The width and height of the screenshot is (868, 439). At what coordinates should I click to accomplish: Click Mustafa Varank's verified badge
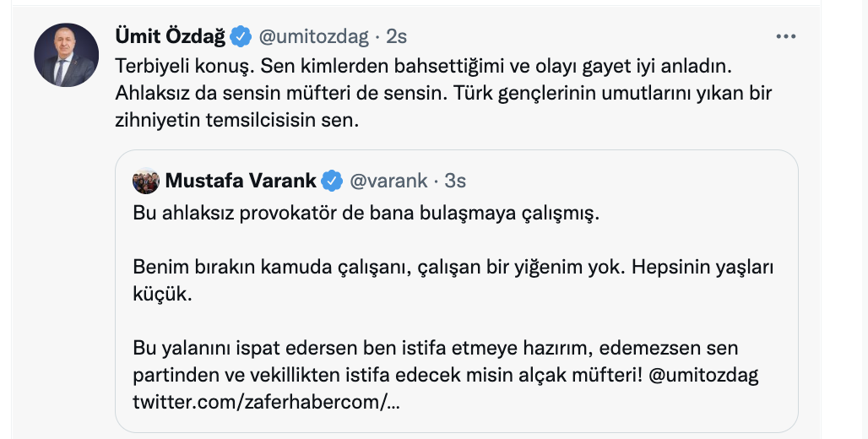(x=333, y=181)
